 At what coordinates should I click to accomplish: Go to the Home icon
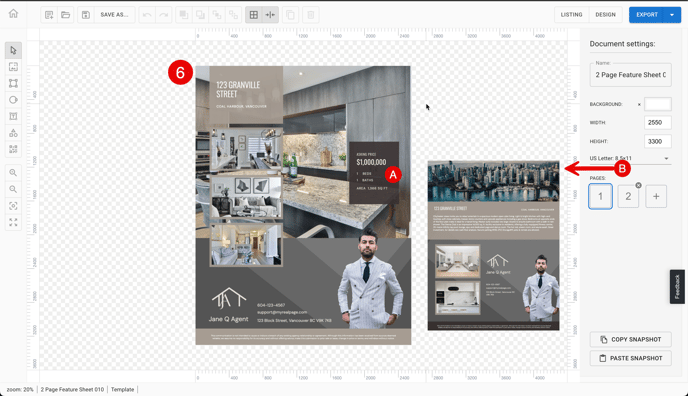point(14,14)
